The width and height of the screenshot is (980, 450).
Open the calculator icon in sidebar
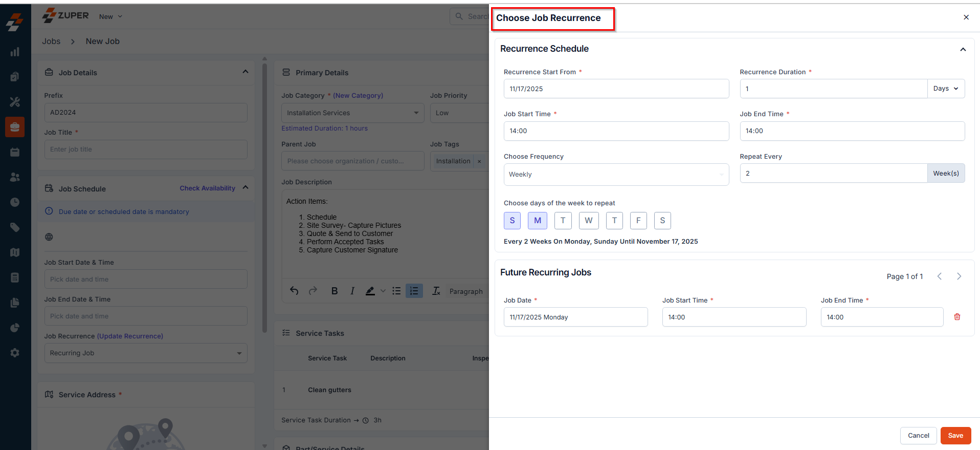15,277
